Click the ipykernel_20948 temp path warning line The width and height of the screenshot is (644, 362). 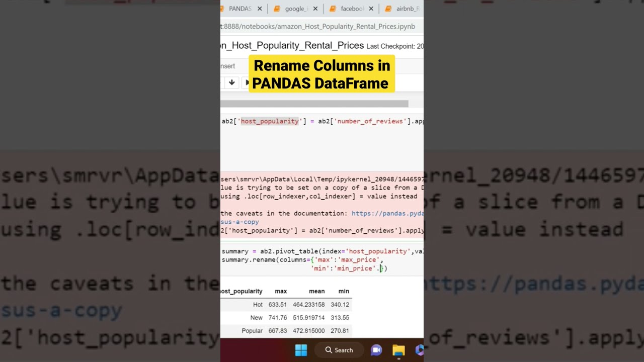click(322, 179)
